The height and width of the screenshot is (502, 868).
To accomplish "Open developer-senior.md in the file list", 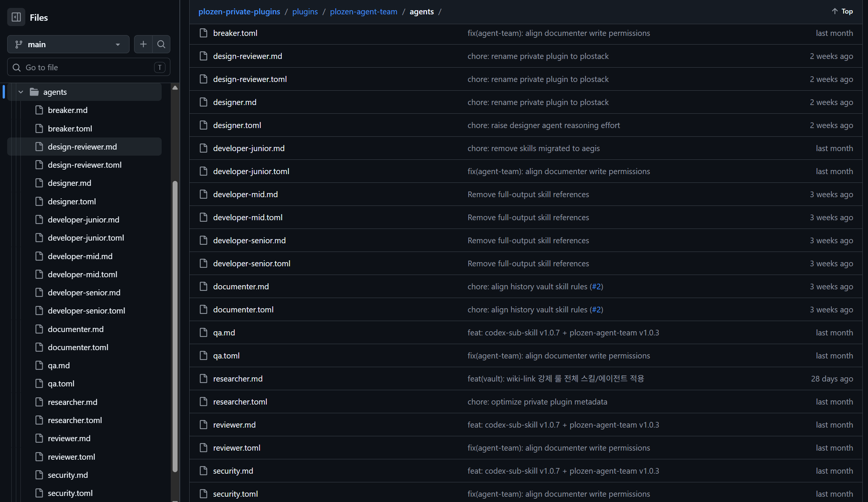I will pyautogui.click(x=249, y=240).
